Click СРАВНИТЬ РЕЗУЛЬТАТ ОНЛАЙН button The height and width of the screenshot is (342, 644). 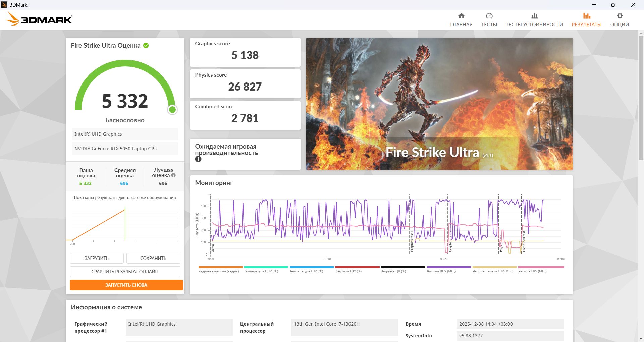[125, 272]
